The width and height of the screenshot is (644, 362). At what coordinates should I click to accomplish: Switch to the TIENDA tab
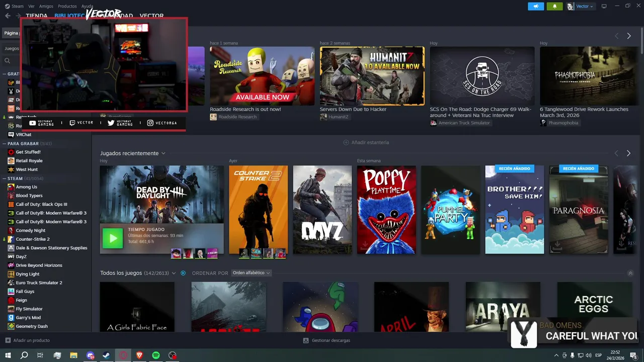pos(36,16)
